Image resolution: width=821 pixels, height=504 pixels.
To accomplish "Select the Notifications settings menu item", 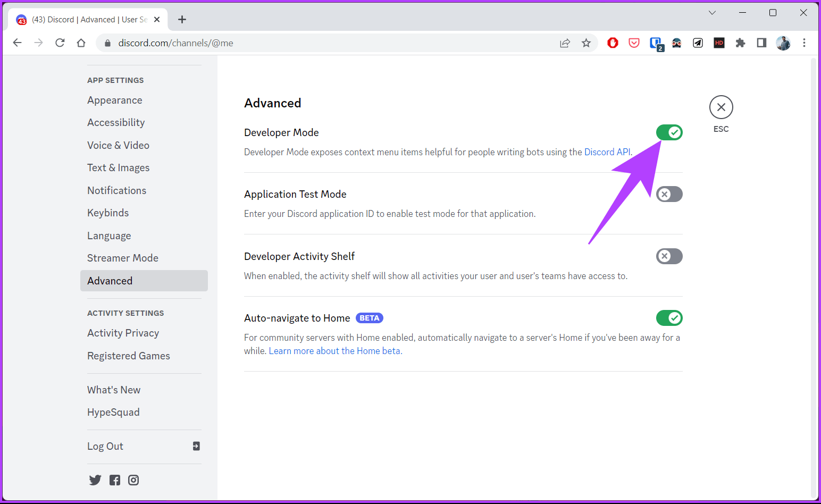I will click(x=116, y=190).
